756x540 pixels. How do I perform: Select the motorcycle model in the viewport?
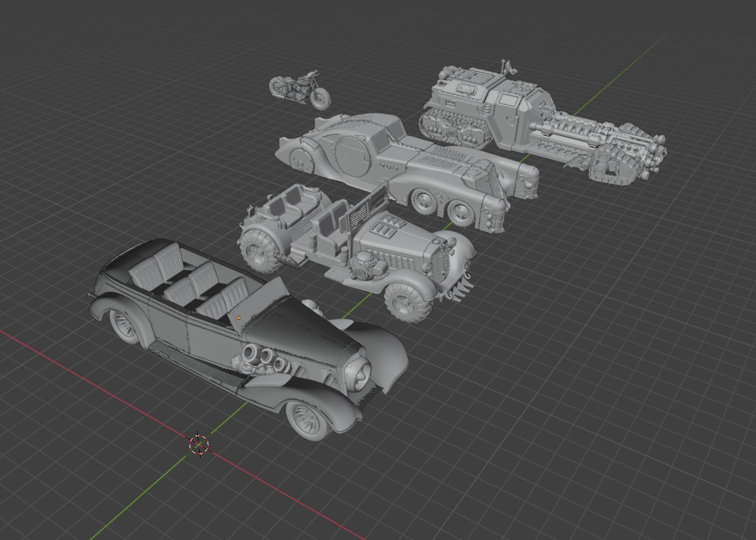(x=300, y=91)
